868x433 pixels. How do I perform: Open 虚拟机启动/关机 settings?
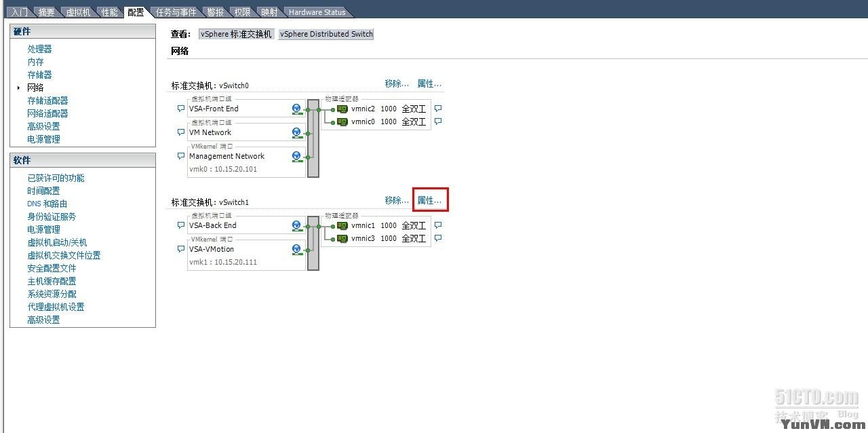click(x=57, y=242)
